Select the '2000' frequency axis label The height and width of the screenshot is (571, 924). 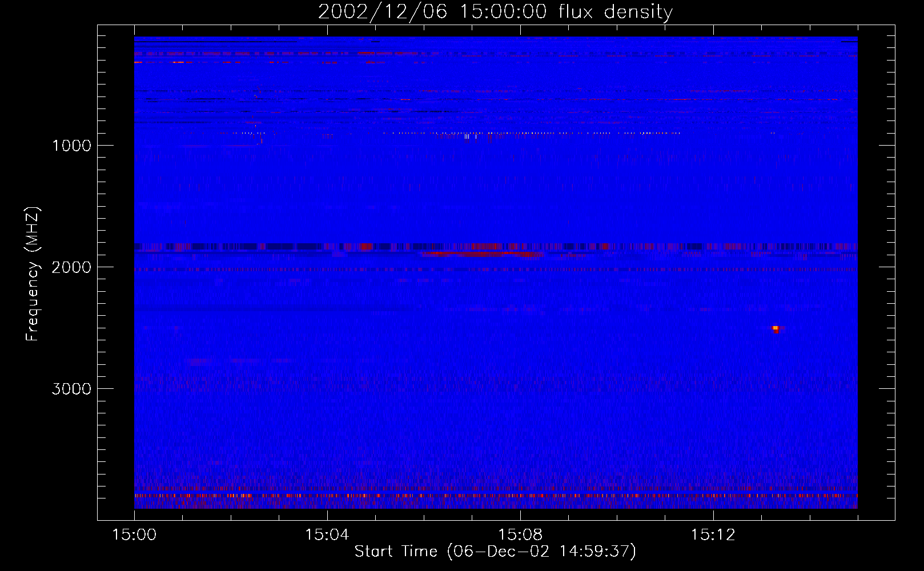click(x=71, y=267)
